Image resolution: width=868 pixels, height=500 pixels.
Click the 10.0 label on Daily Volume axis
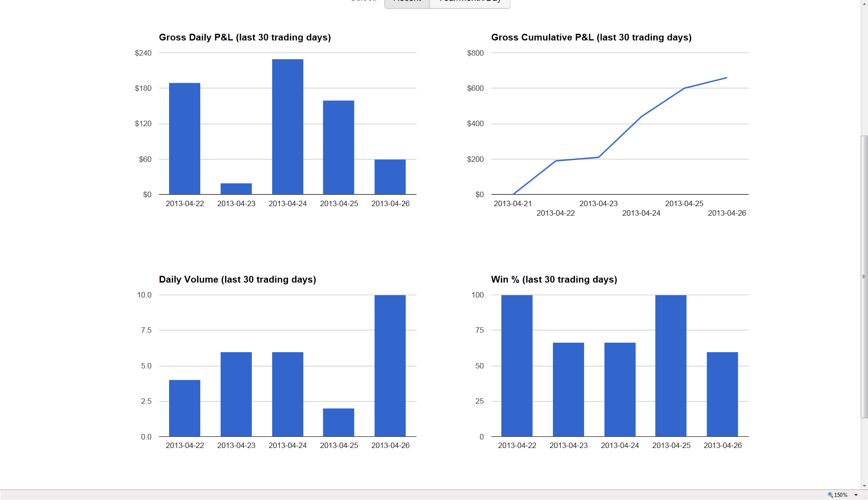[144, 295]
